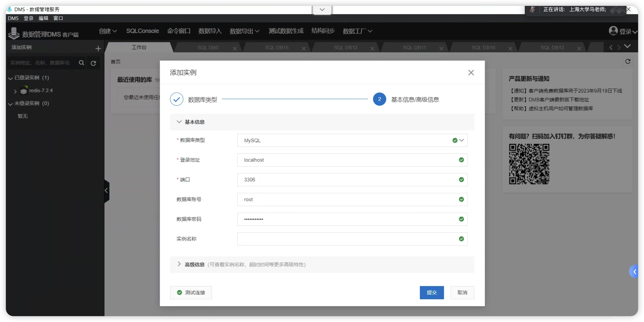Refresh the instance list in sidebar
This screenshot has height=322, width=644.
(x=93, y=63)
